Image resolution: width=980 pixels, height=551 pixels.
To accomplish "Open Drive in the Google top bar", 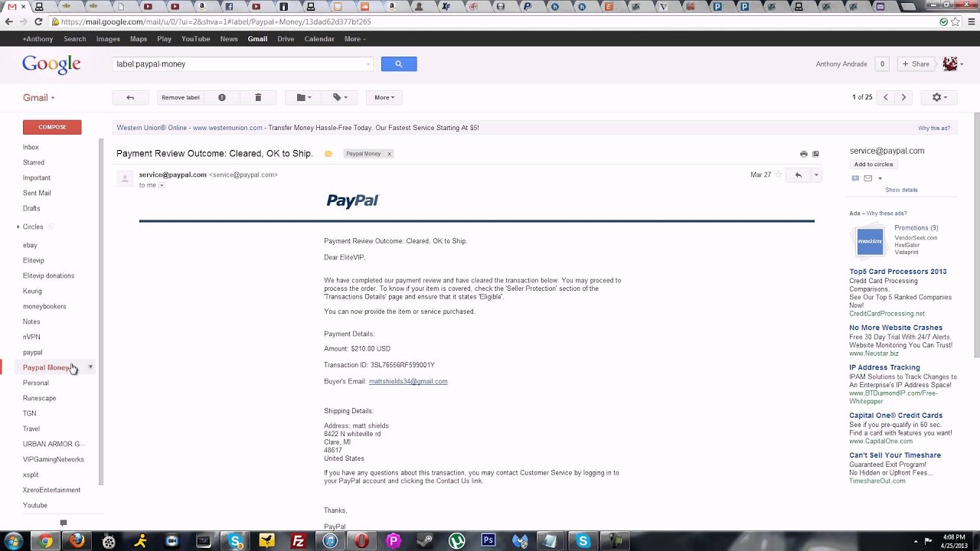I will click(286, 39).
